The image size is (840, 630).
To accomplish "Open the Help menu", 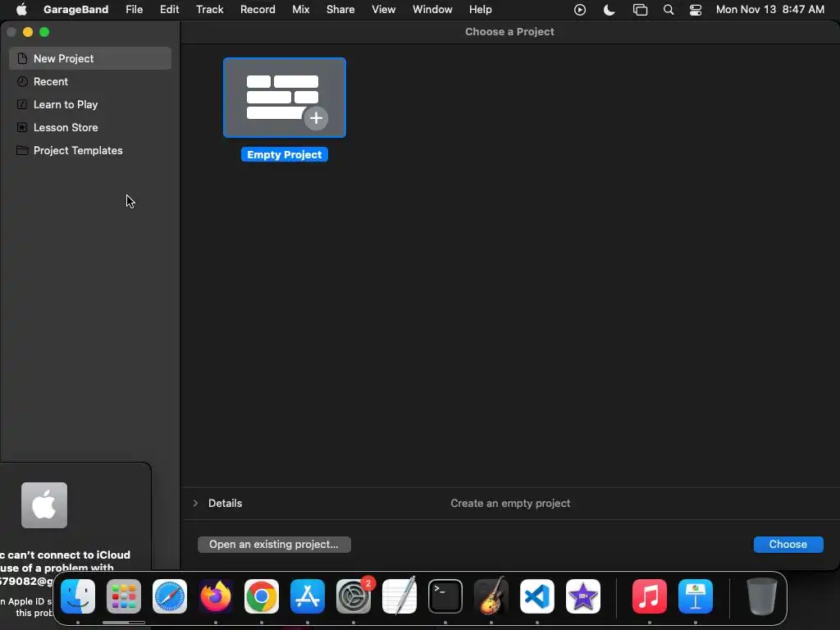I will 480,10.
